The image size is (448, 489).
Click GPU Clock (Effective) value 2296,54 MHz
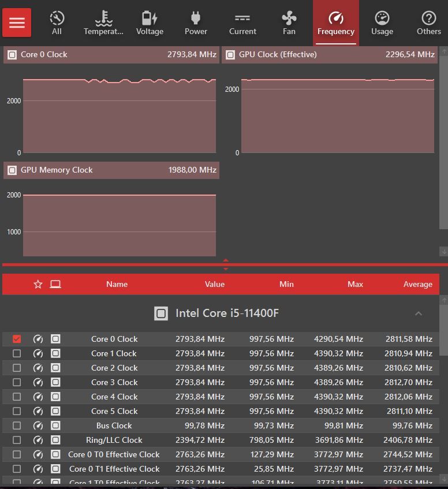(x=410, y=55)
